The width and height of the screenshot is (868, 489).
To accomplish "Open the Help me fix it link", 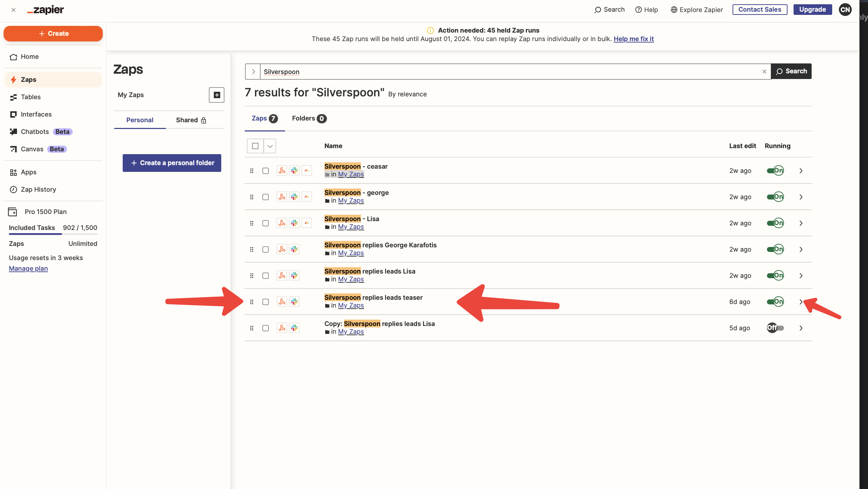I will coord(634,39).
